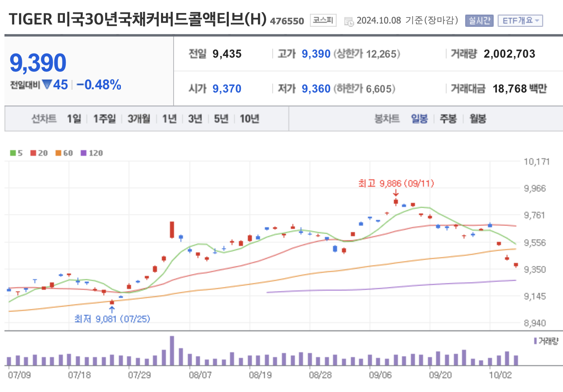The width and height of the screenshot is (563, 392).
Task: Click the stock code 476550
Action: 287,21
